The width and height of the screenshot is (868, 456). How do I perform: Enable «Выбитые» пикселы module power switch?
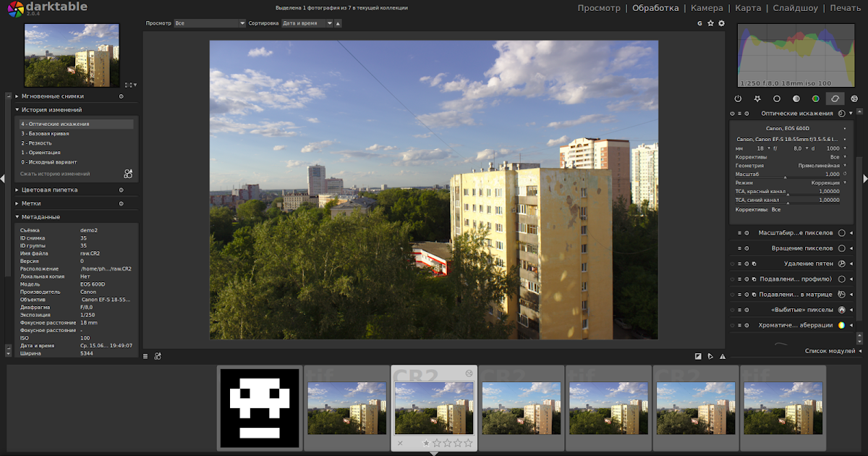733,310
